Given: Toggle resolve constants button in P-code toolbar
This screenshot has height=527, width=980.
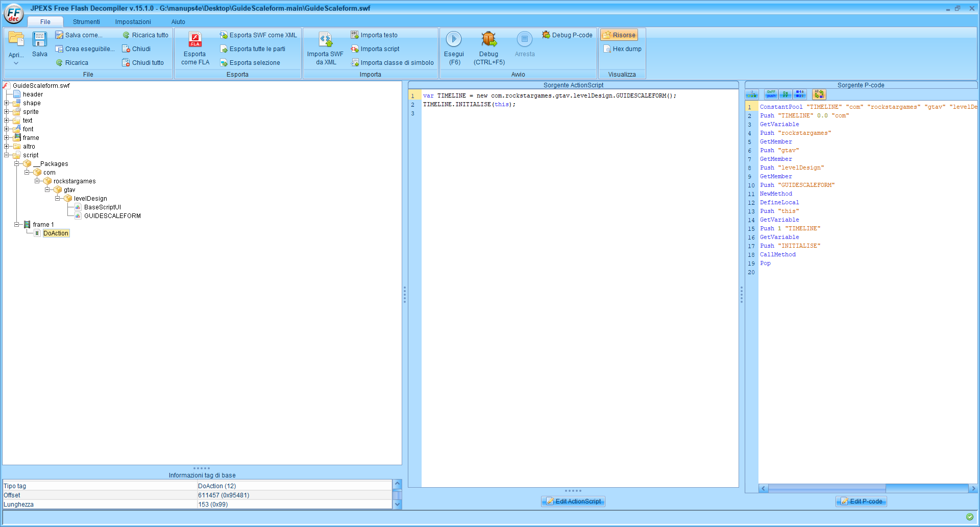Looking at the screenshot, I should [x=800, y=94].
